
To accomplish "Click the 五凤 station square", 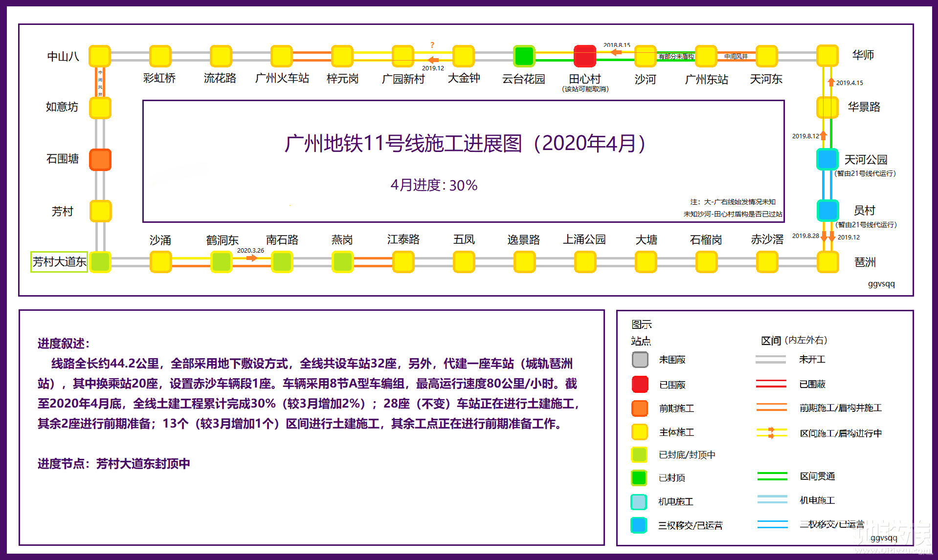I will click(464, 262).
